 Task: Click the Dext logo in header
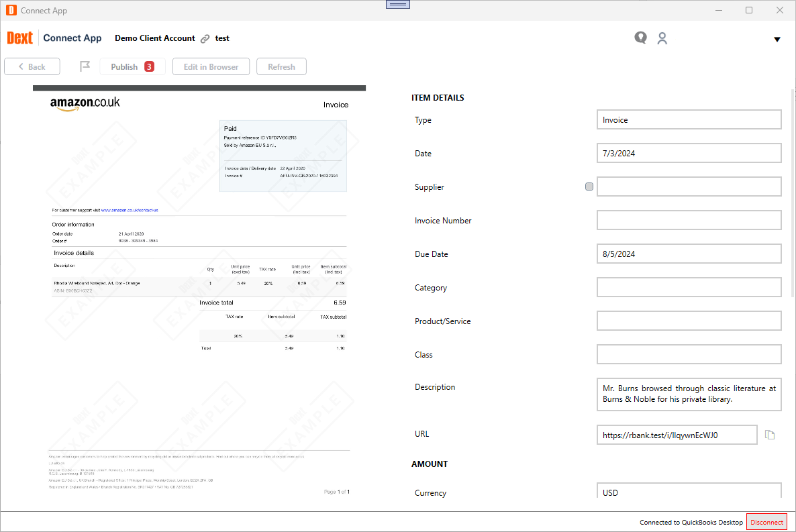(19, 38)
